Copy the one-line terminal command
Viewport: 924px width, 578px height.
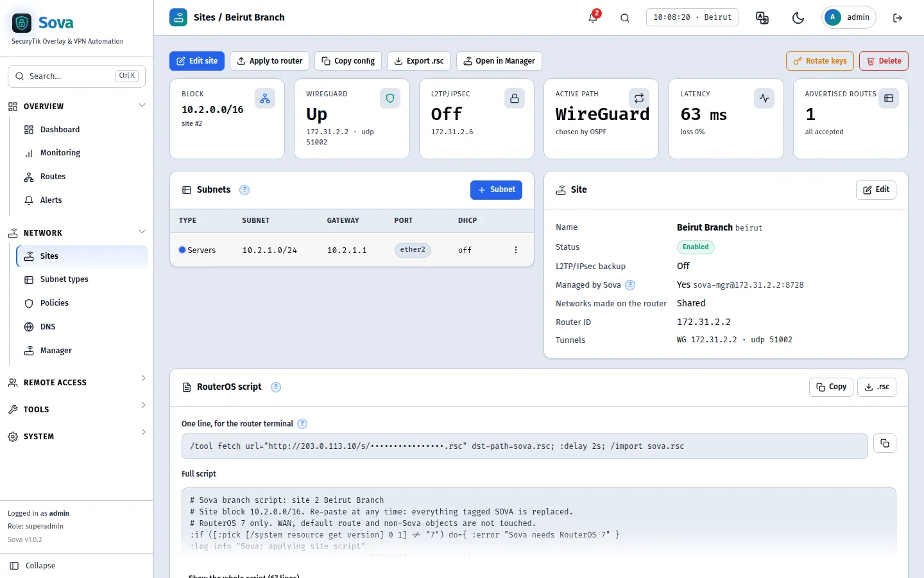[885, 443]
